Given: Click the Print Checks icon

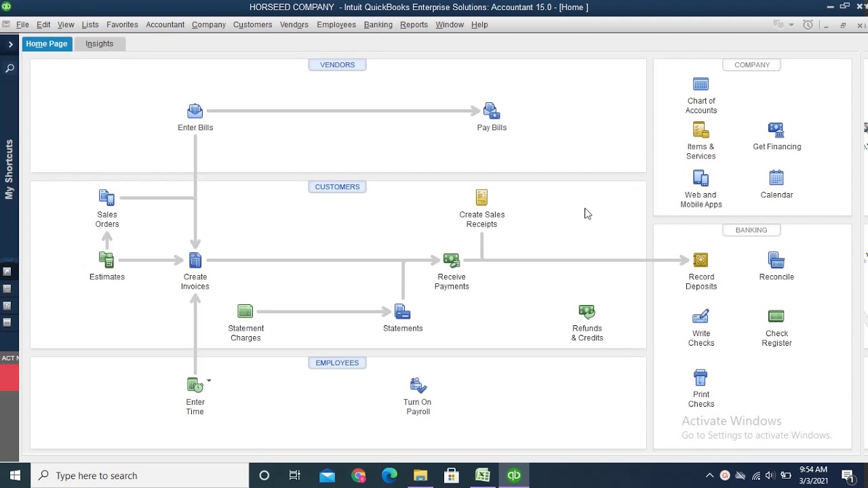Looking at the screenshot, I should click(701, 378).
